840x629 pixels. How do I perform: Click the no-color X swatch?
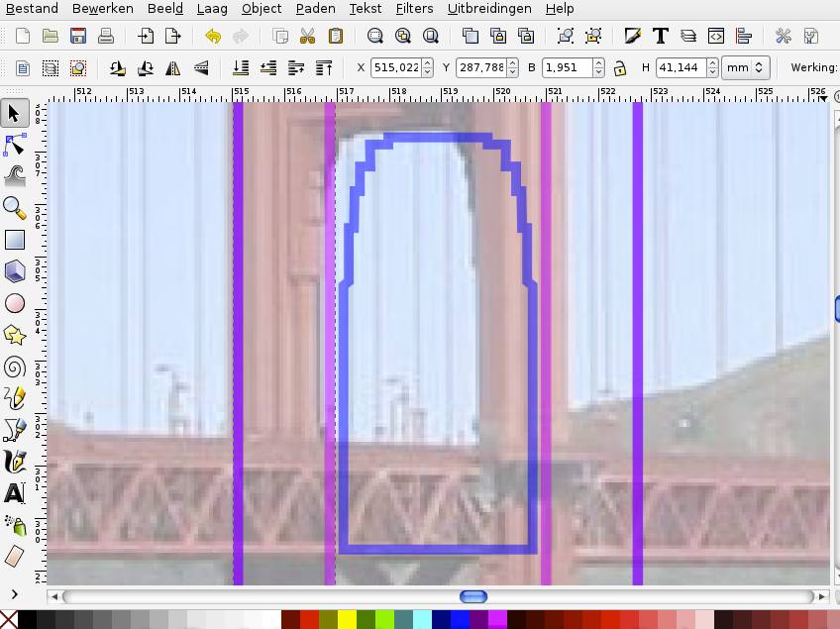coord(9,619)
